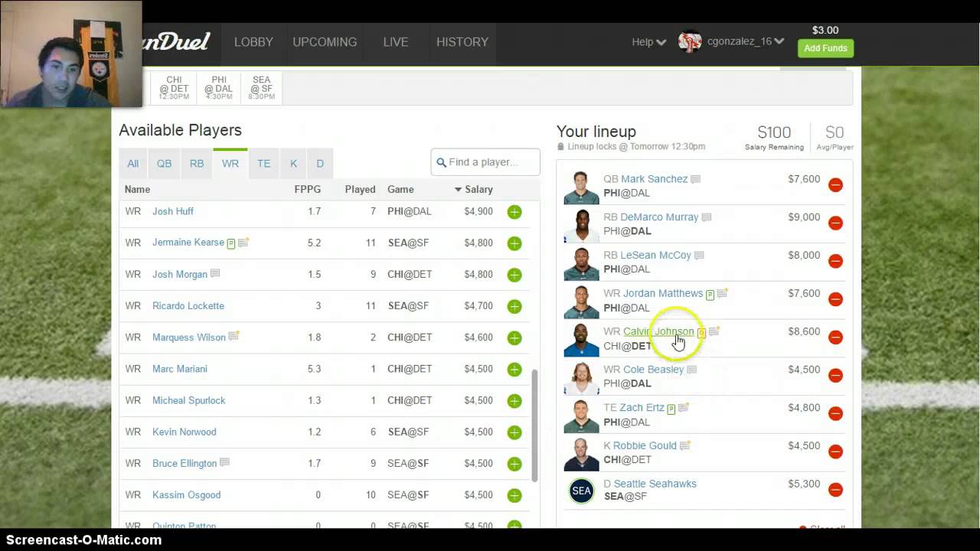Add Josh Huff with the plus icon
The image size is (980, 551).
[x=514, y=212]
